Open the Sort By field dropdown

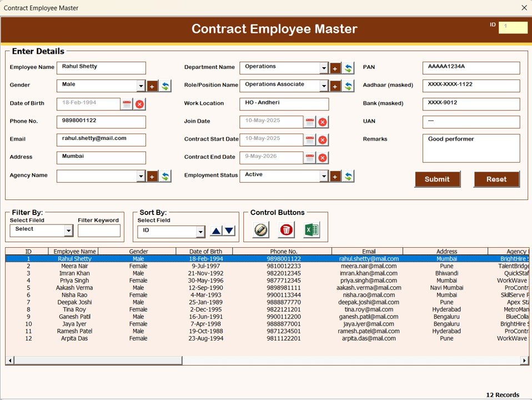click(200, 232)
